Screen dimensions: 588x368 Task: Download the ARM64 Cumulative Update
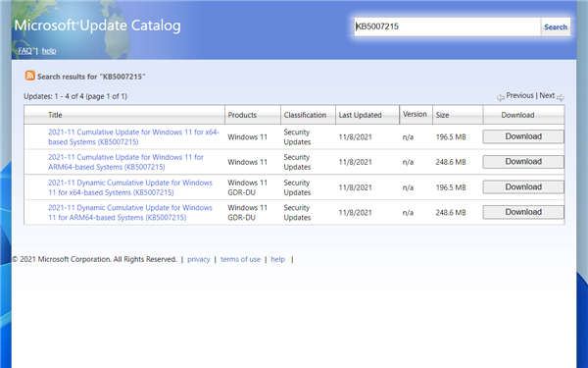523,162
